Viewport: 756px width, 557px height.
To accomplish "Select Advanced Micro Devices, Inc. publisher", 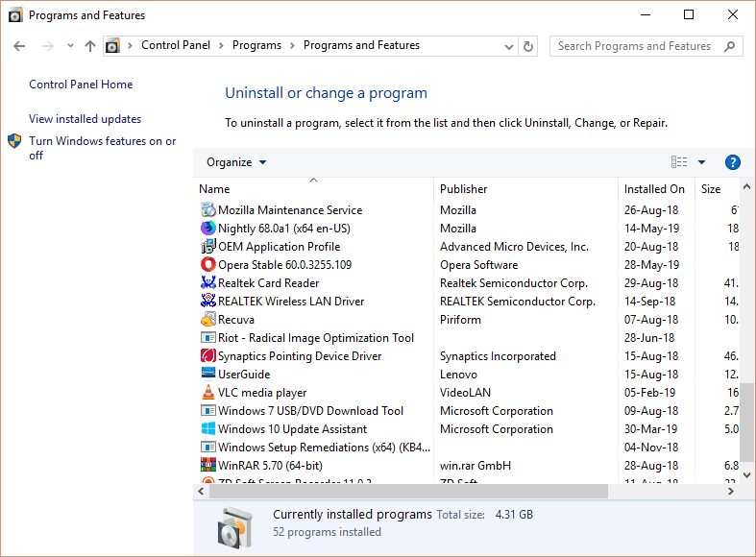I will pos(515,247).
